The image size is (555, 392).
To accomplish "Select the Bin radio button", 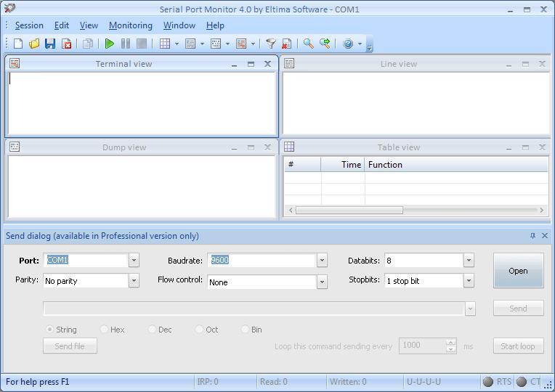I will pyautogui.click(x=245, y=330).
